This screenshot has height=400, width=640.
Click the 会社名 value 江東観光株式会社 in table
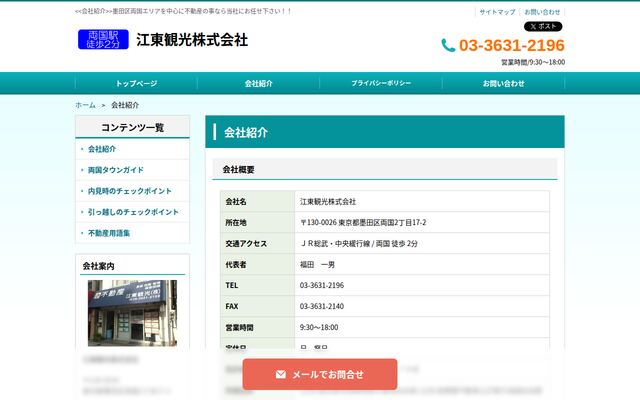coord(328,202)
